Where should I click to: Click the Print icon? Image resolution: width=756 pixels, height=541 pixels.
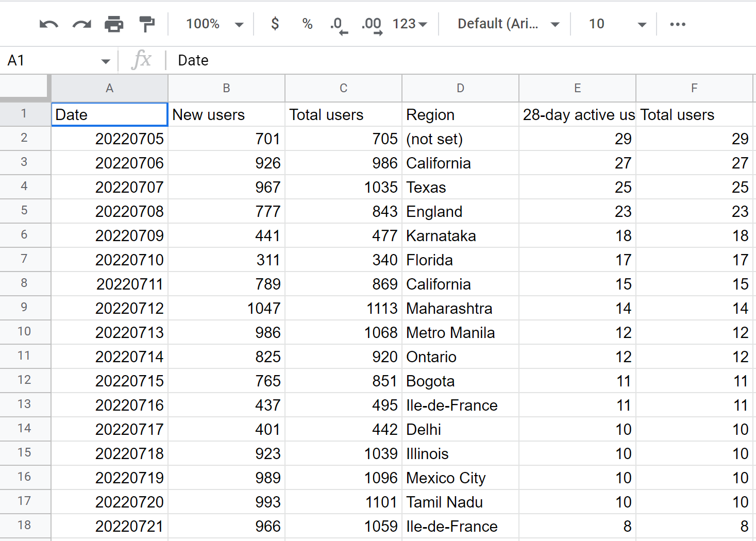pos(114,24)
